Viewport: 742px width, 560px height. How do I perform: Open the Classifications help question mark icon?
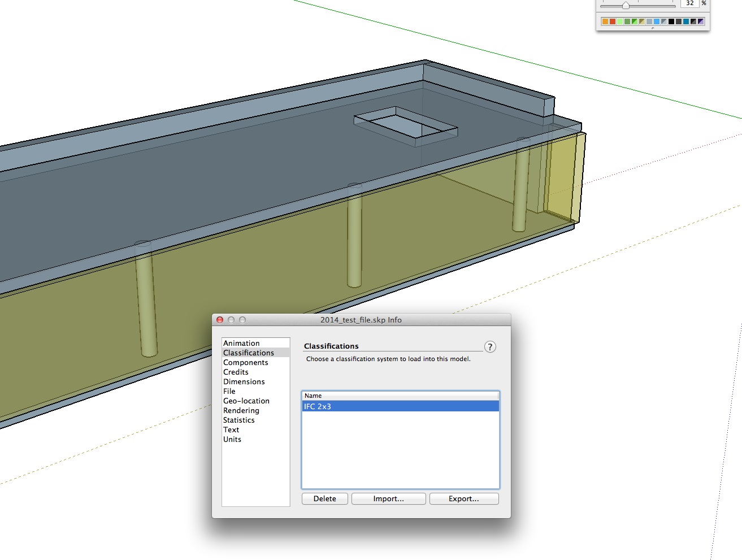pos(490,347)
